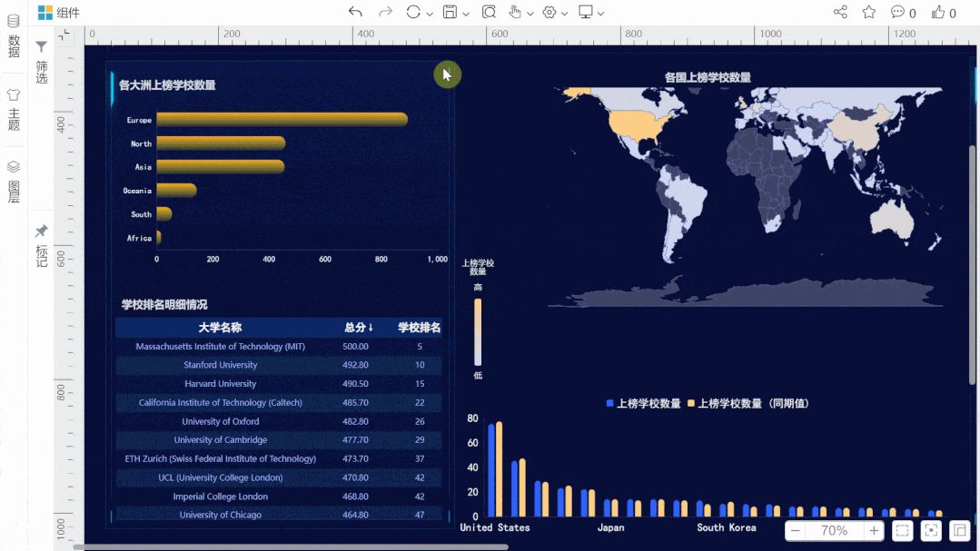Click the Asia bar in continent chart
980x551 pixels.
221,166
